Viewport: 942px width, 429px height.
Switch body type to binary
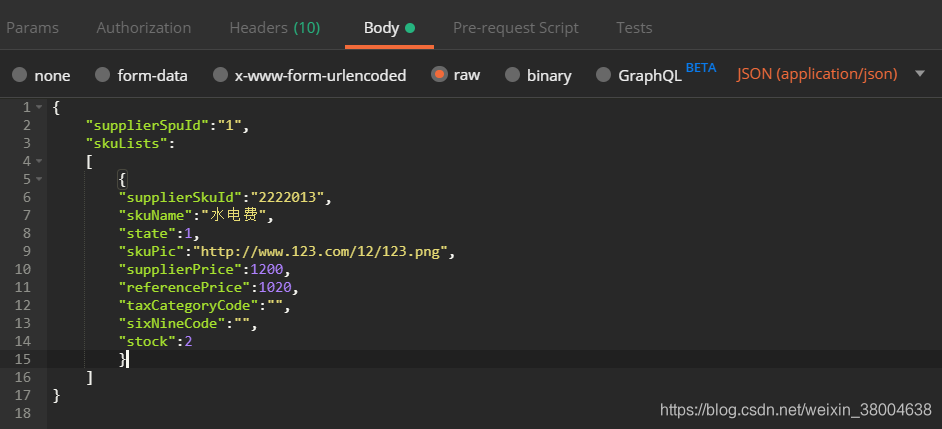coord(512,75)
